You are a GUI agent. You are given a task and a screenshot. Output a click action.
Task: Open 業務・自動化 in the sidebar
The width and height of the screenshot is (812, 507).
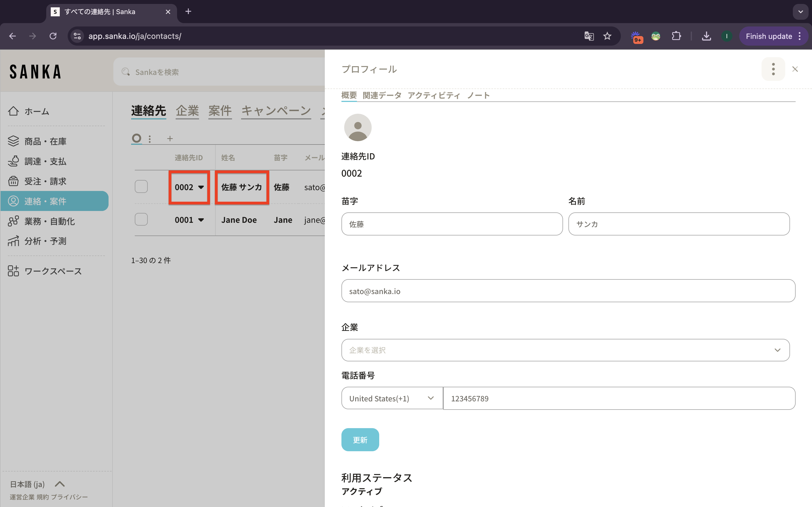(14, 221)
